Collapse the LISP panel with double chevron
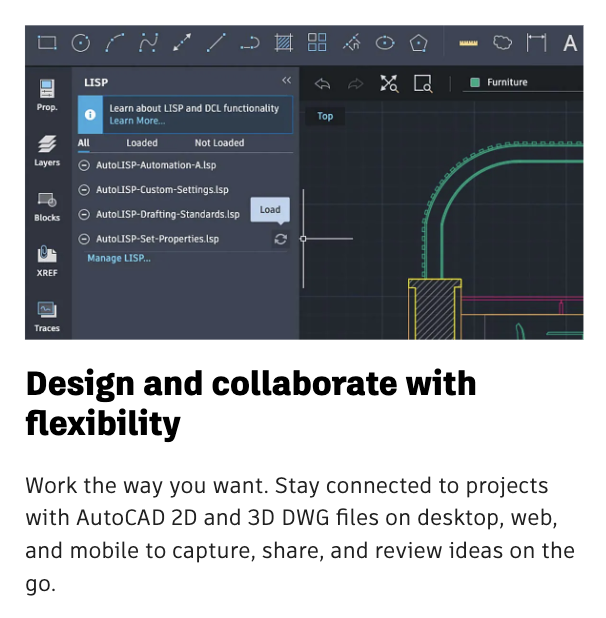 point(286,80)
